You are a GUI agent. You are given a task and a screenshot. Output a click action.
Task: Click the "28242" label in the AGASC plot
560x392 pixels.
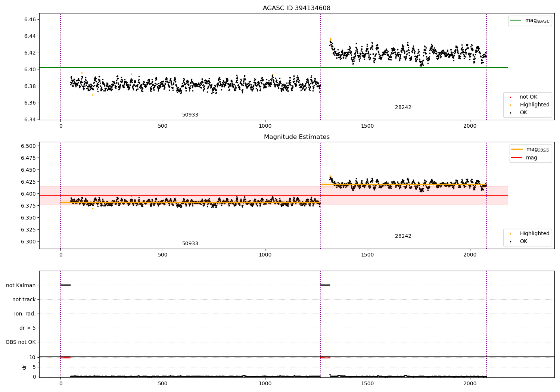click(403, 108)
